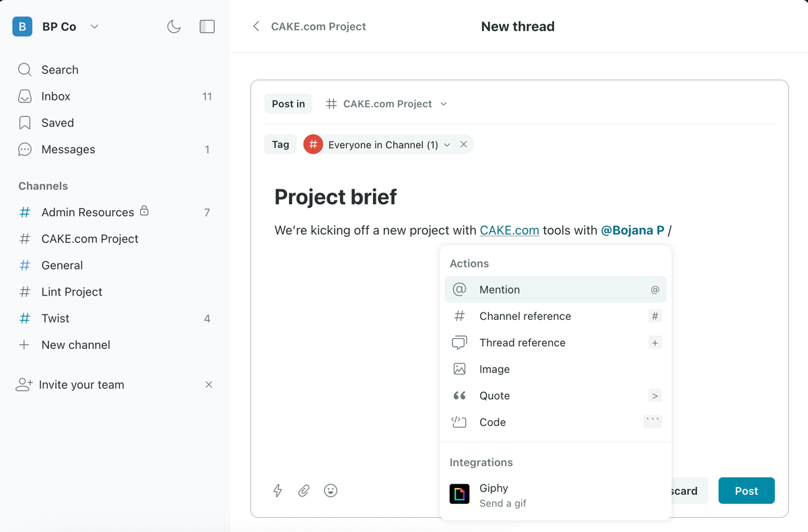Select Code from the Actions menu

[x=555, y=422]
